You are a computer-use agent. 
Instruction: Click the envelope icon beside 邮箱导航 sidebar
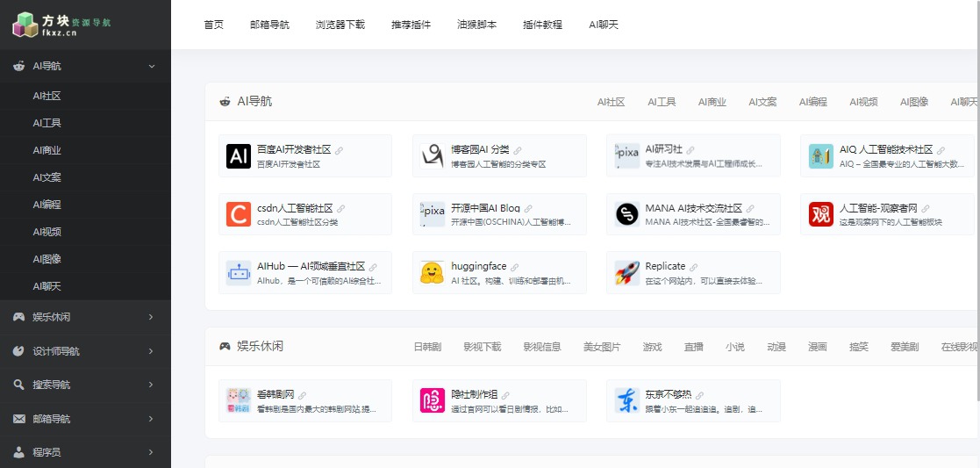coord(18,419)
